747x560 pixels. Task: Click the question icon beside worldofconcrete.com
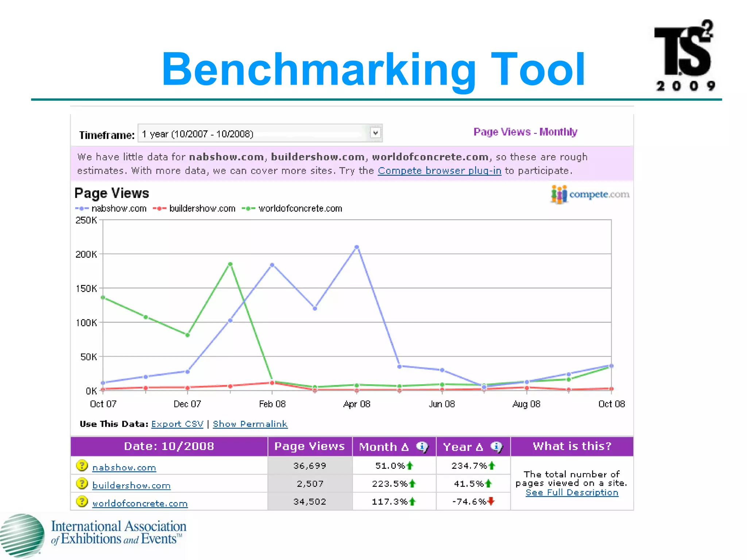82,501
